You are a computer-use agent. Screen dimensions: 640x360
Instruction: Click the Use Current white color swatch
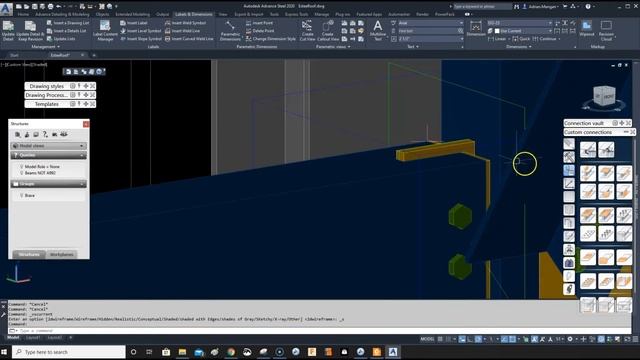pos(497,31)
